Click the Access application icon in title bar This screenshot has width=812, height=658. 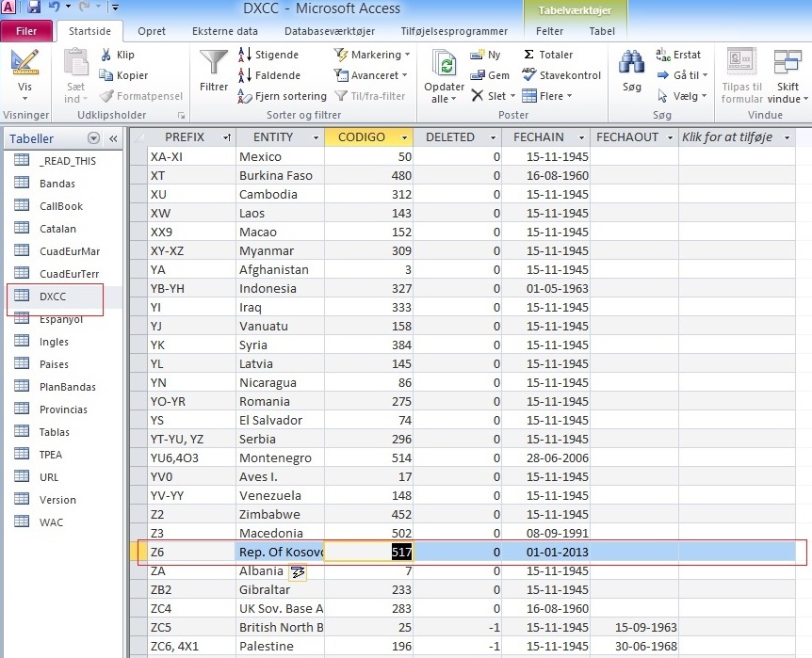[x=8, y=8]
